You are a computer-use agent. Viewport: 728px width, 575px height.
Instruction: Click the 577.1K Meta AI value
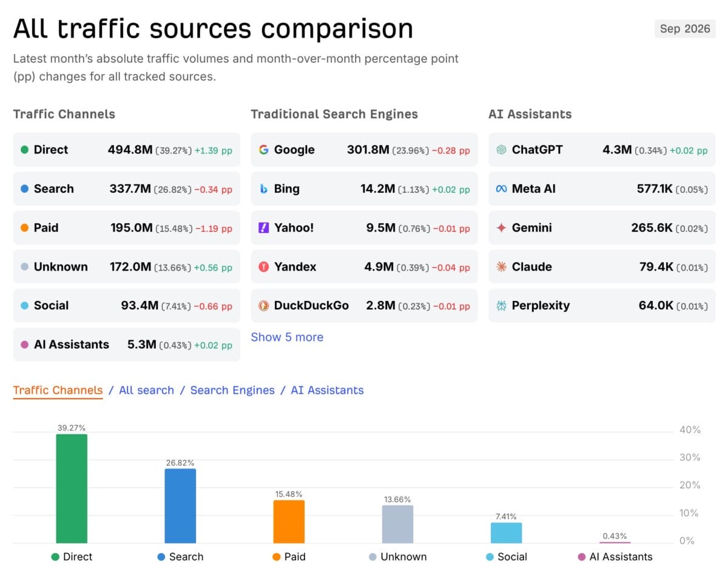pos(655,189)
